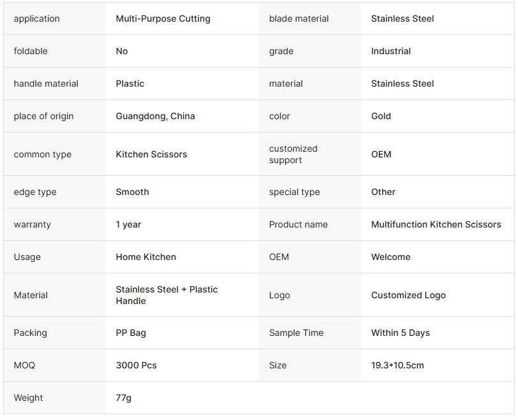Click the 'Guangdong, China' origin value
The height and width of the screenshot is (420, 518).
(155, 116)
